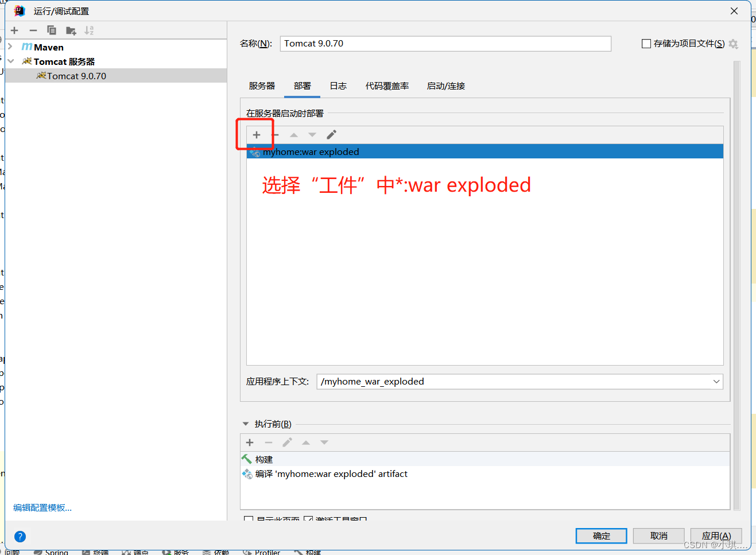756x555 pixels.
Task: Cancel with the 取消 button
Action: (659, 535)
